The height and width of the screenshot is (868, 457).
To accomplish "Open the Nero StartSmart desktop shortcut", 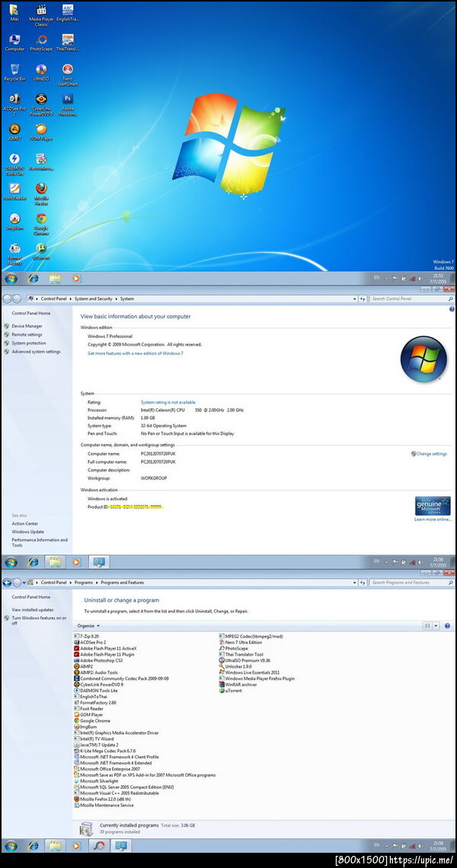I will (x=68, y=74).
